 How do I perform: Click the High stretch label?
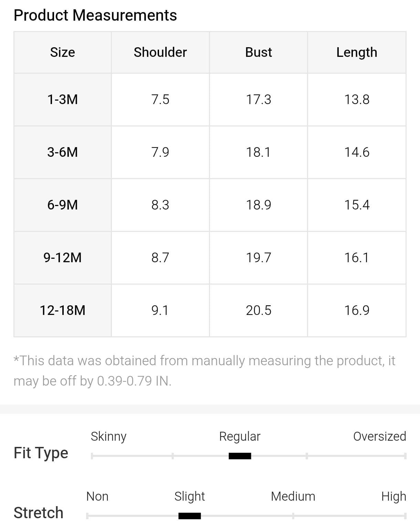point(393,496)
